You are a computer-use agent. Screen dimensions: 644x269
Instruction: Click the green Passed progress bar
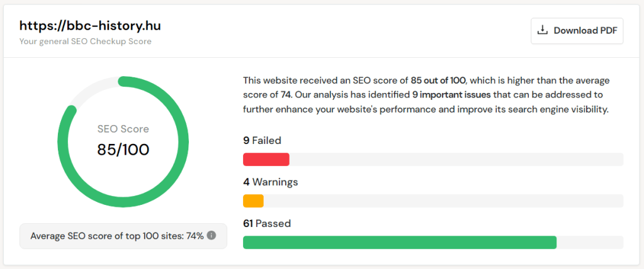[x=399, y=243]
